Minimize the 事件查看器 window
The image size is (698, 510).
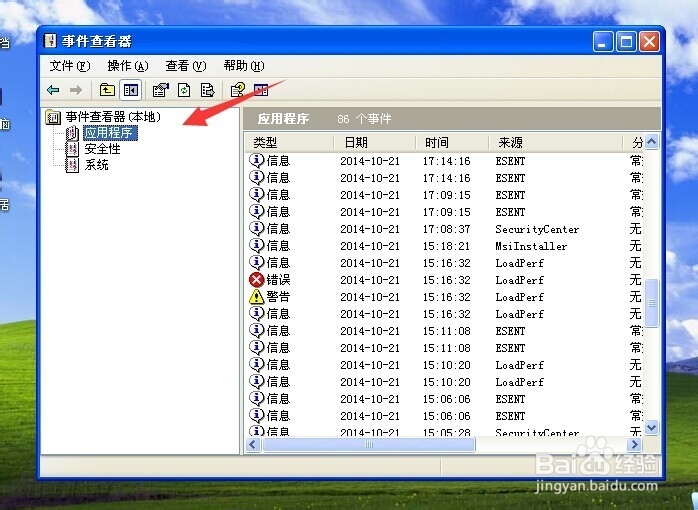pyautogui.click(x=603, y=42)
